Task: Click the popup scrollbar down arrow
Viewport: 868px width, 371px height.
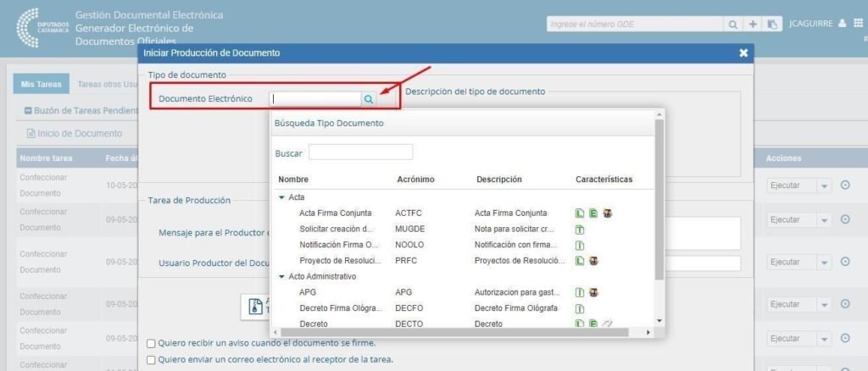Action: click(659, 321)
